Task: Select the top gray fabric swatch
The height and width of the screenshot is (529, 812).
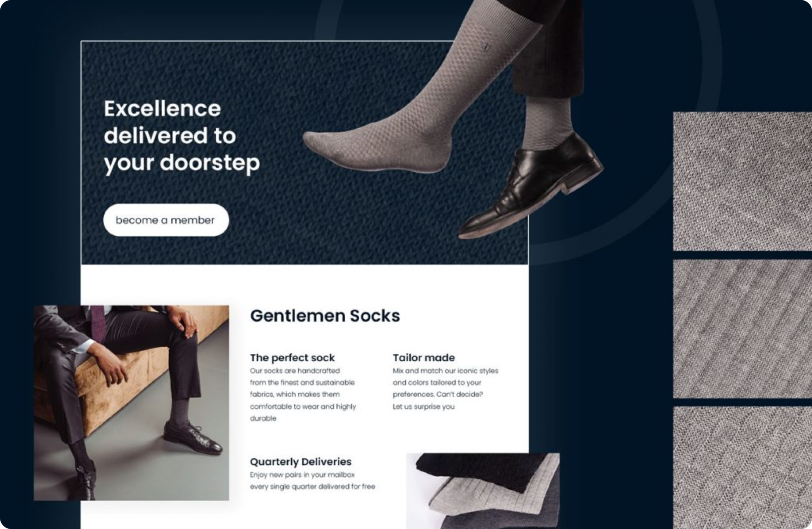Action: (743, 181)
